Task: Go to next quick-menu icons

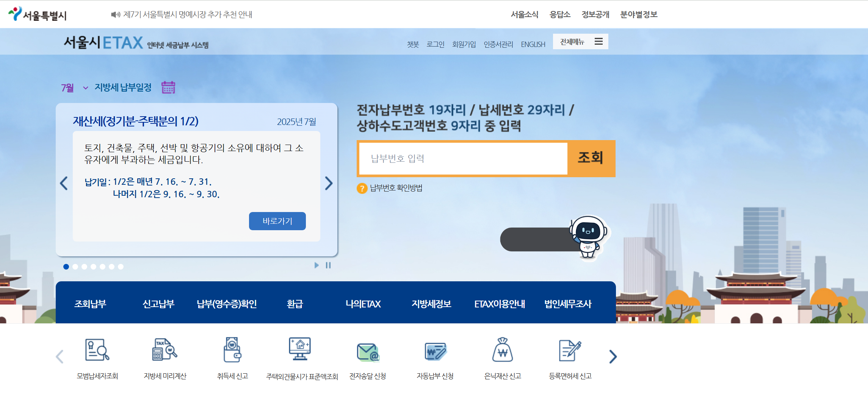Action: (x=613, y=357)
